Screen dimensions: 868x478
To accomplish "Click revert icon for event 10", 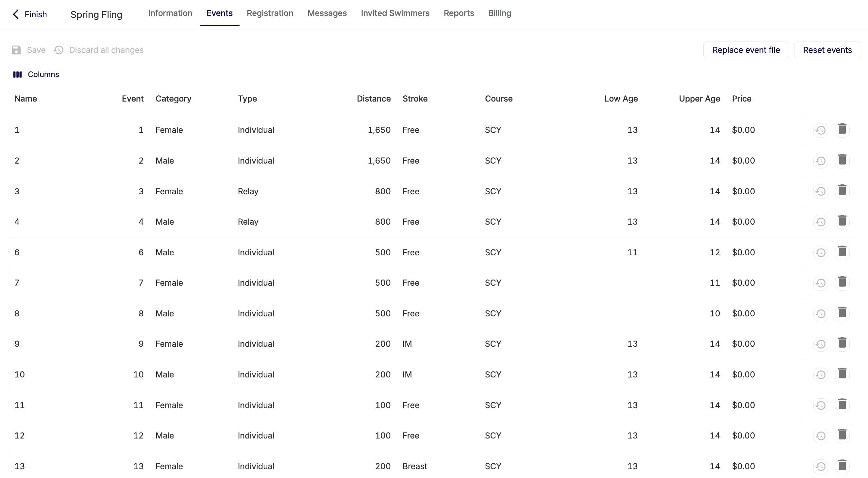I will pyautogui.click(x=821, y=374).
